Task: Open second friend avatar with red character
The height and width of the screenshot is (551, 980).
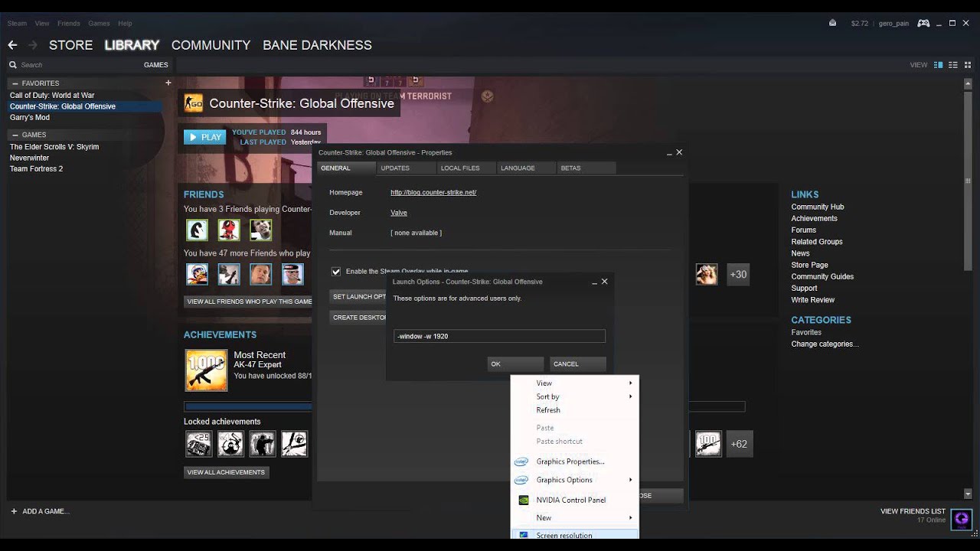Action: click(x=229, y=230)
